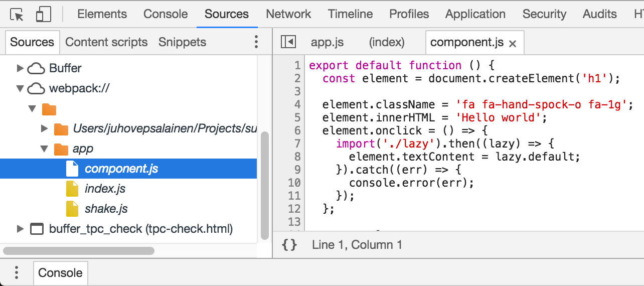The width and height of the screenshot is (644, 286).
Task: Pretty print code with curly braces icon
Action: tap(289, 245)
